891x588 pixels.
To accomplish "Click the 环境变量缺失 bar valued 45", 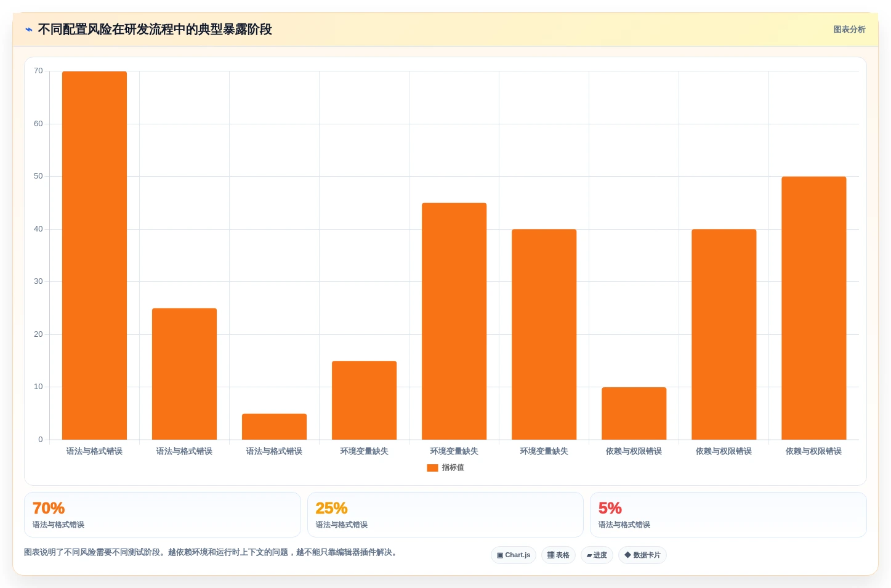I will click(454, 321).
